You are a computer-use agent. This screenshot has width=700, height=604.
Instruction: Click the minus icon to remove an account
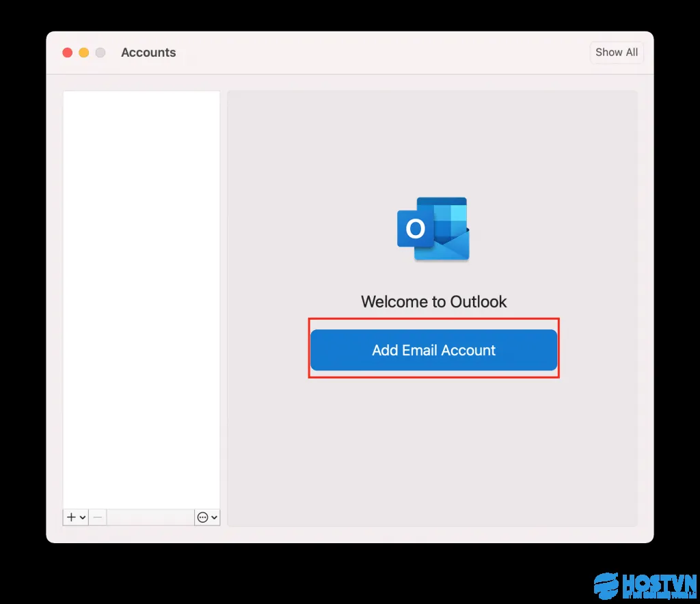[98, 517]
